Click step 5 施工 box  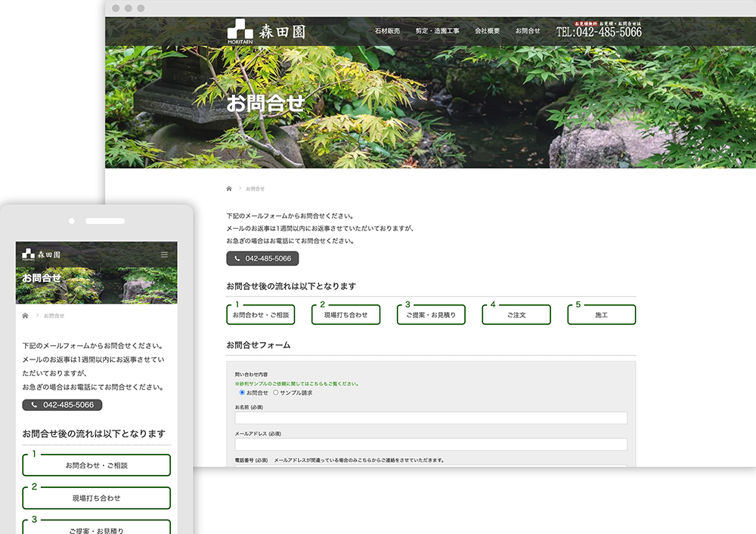point(601,315)
